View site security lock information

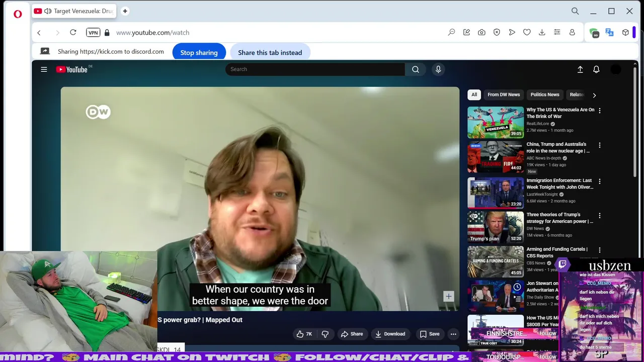tap(107, 33)
